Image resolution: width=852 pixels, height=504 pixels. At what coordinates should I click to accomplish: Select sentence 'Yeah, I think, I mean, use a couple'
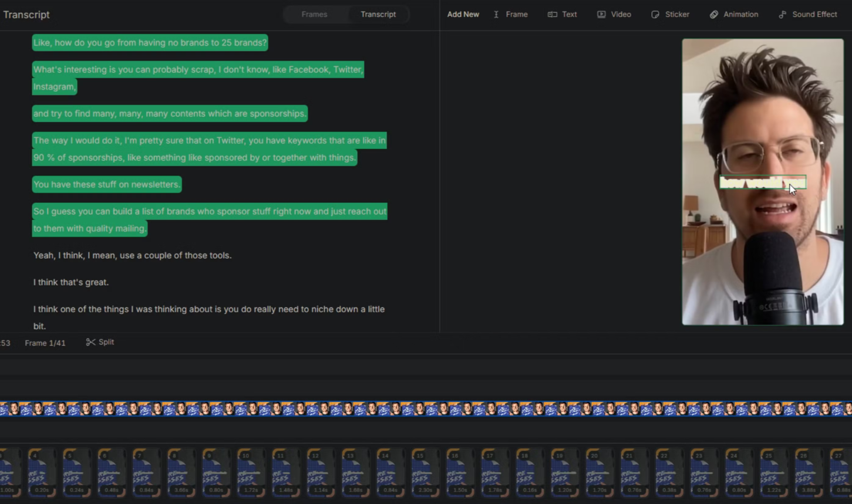pyautogui.click(x=132, y=255)
